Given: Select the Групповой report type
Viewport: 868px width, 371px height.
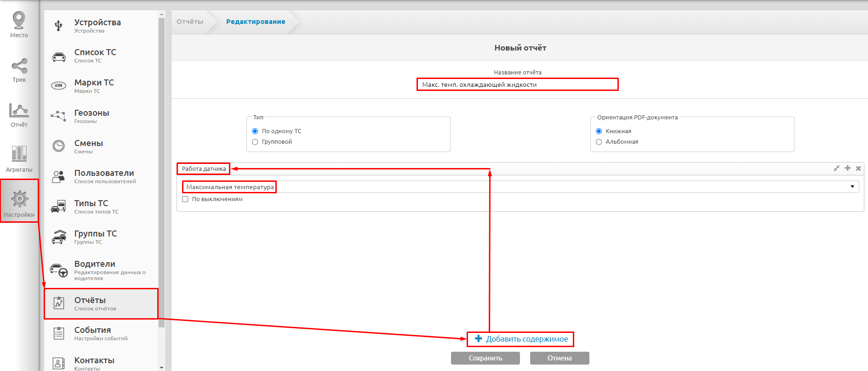Looking at the screenshot, I should coord(255,142).
